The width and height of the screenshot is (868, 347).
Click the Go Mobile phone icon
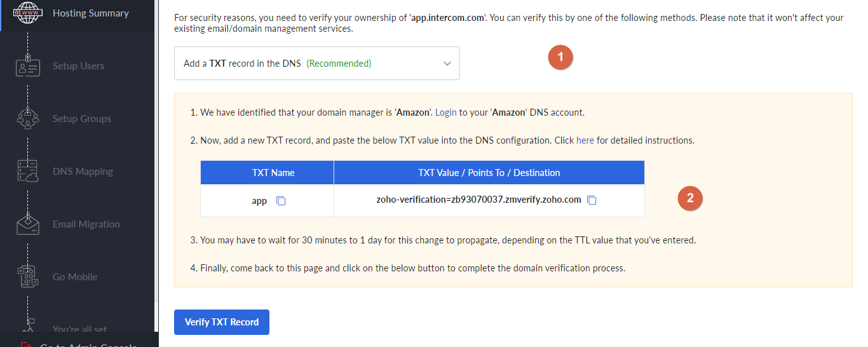tap(27, 277)
